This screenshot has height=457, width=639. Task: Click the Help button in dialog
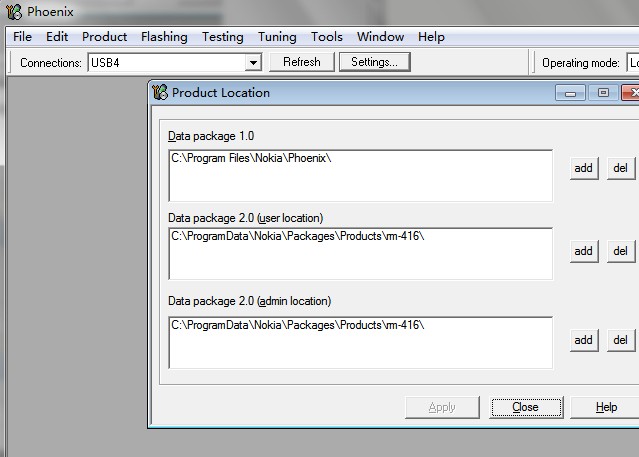605,407
